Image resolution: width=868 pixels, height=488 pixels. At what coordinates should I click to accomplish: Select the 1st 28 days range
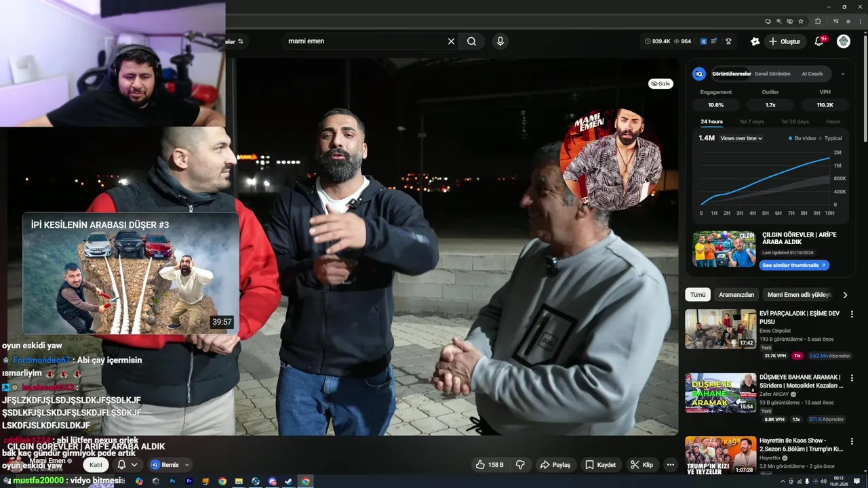click(x=794, y=121)
